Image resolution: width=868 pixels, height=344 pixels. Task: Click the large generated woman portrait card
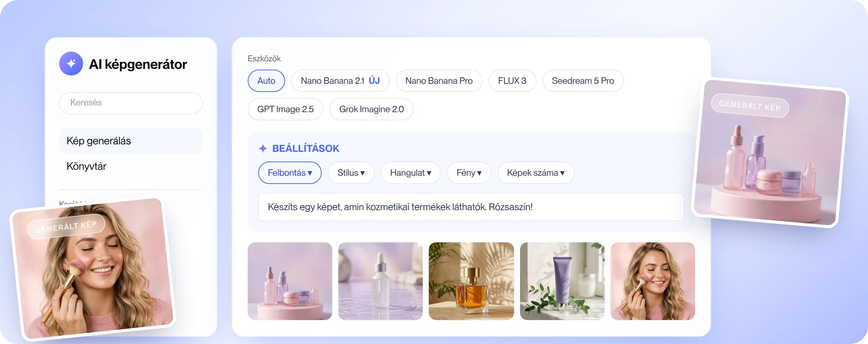tap(93, 268)
